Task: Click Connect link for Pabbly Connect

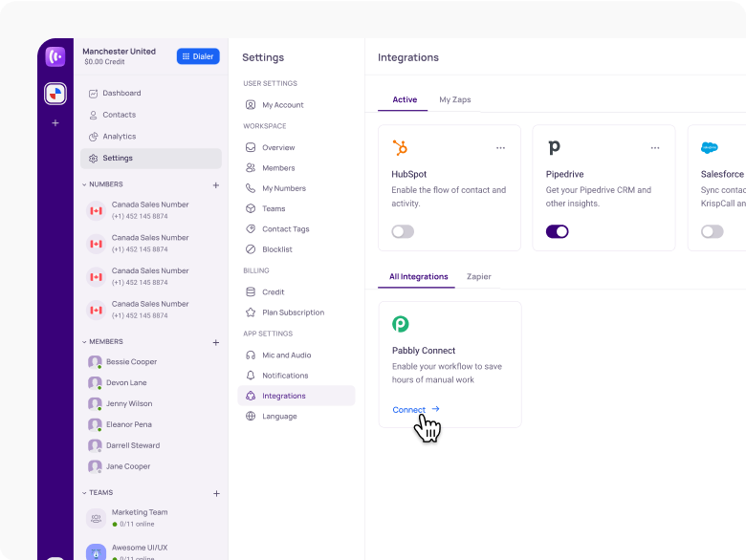Action: pos(416,409)
